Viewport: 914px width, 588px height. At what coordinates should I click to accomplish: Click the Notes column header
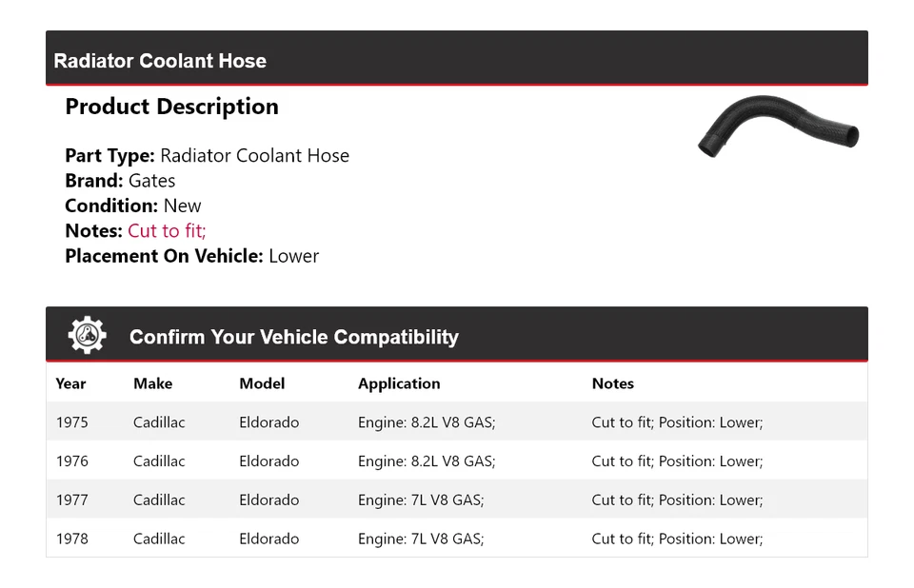[612, 383]
